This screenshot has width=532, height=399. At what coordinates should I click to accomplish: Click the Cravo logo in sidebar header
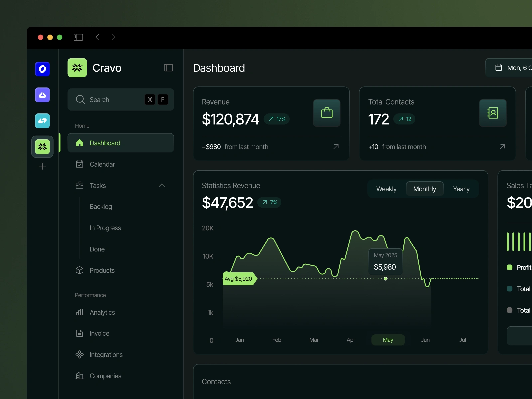[77, 68]
